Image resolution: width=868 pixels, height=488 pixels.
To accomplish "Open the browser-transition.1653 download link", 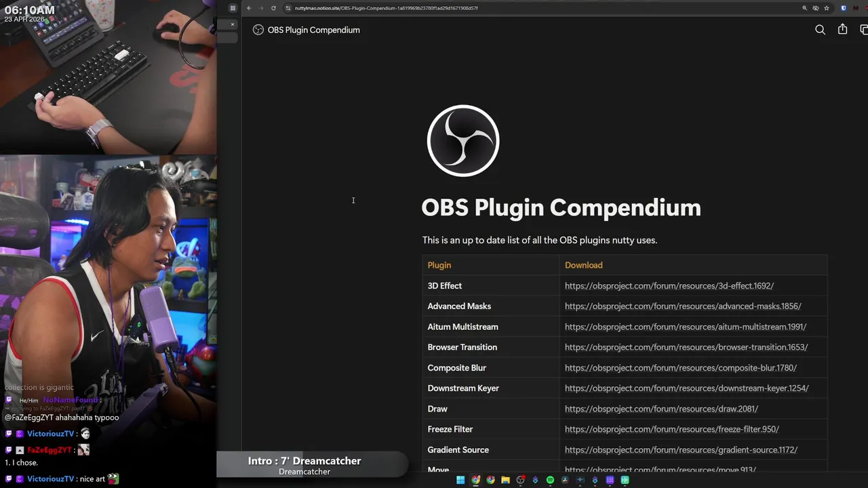I will pyautogui.click(x=686, y=347).
